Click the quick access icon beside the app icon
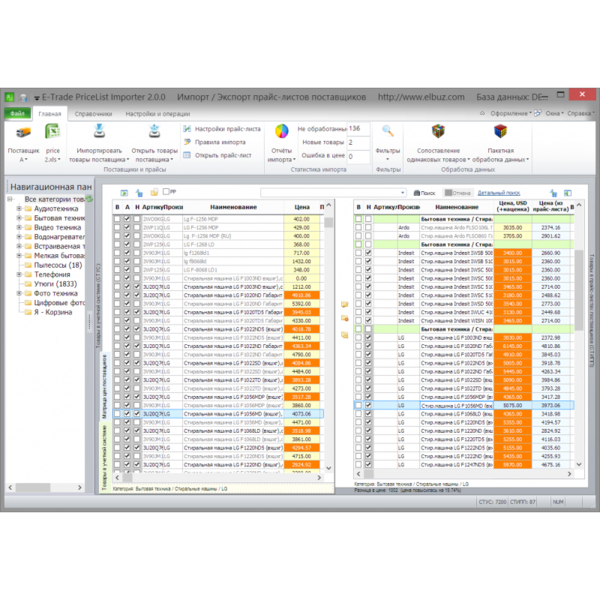 (23, 98)
